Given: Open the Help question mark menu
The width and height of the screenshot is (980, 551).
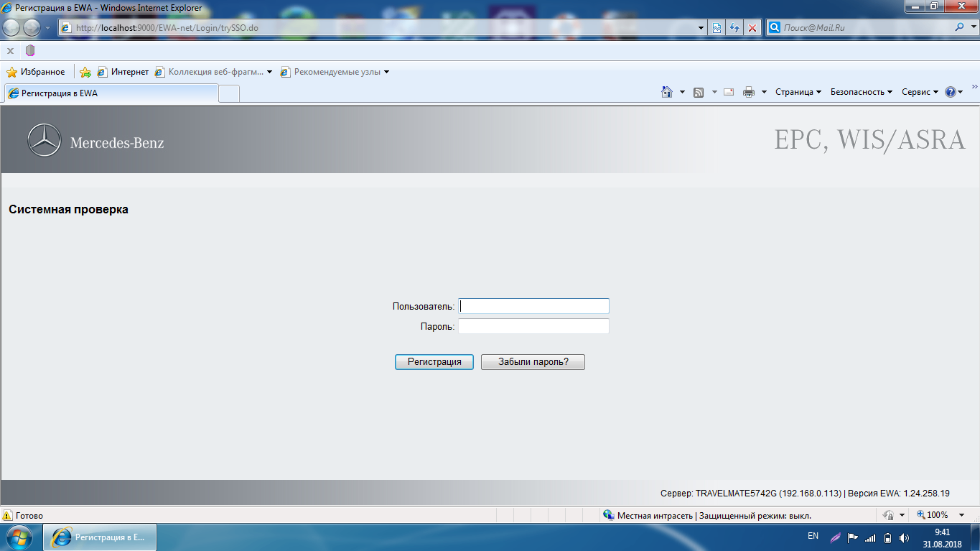Looking at the screenshot, I should (x=953, y=92).
